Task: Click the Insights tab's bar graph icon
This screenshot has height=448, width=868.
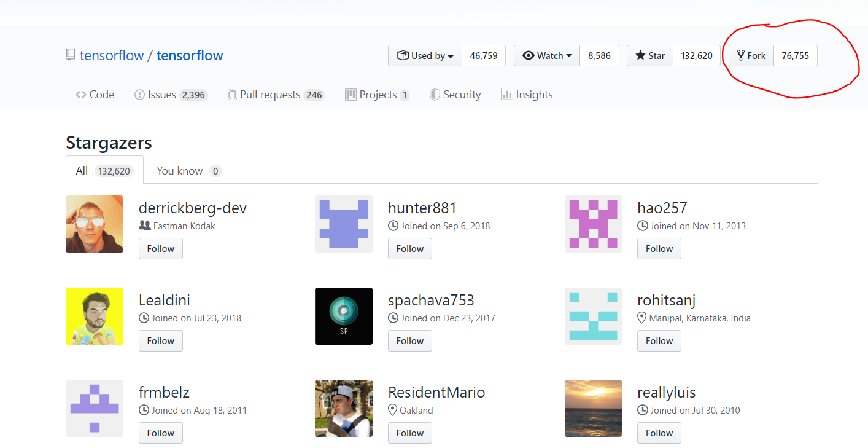Action: pos(506,95)
